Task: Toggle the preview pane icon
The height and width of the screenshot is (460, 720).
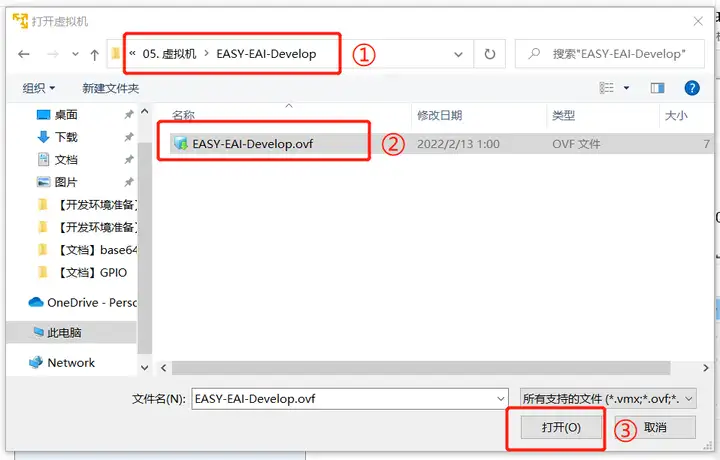Action: click(658, 88)
